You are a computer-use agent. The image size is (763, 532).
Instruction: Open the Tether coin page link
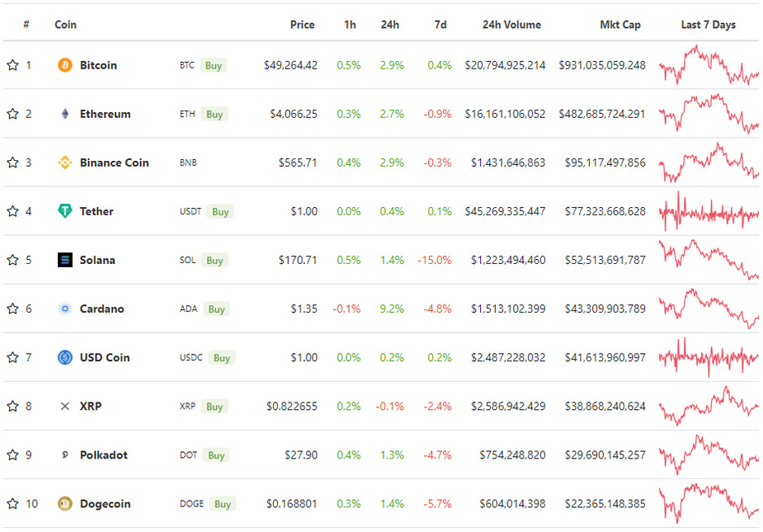97,211
